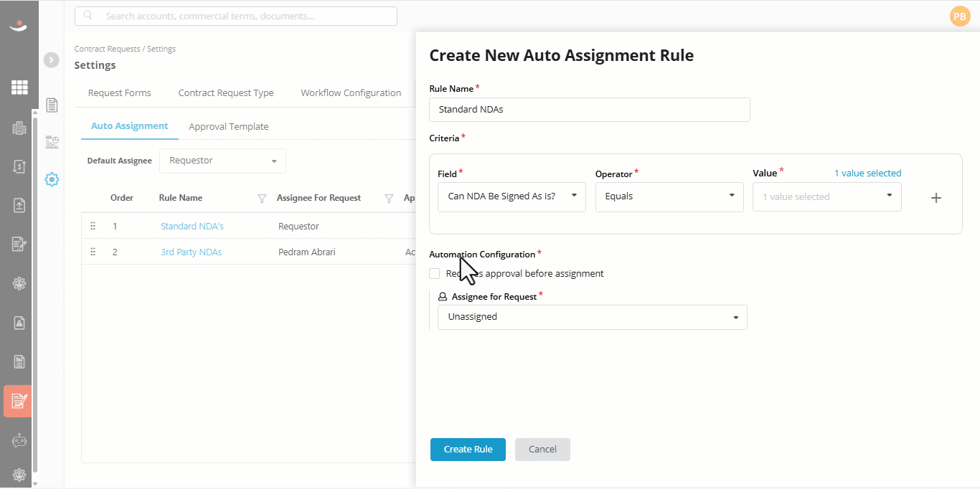This screenshot has height=489, width=980.
Task: Select the Approval Template sub-tab
Action: click(229, 127)
